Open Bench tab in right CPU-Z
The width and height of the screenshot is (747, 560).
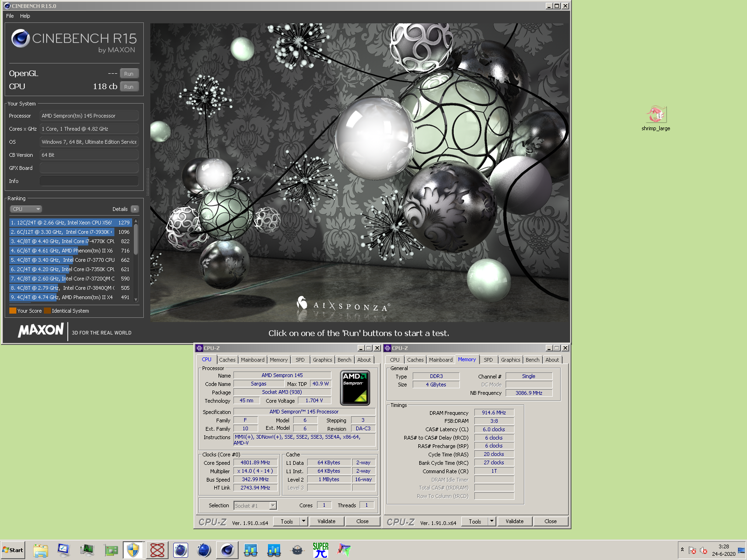533,360
